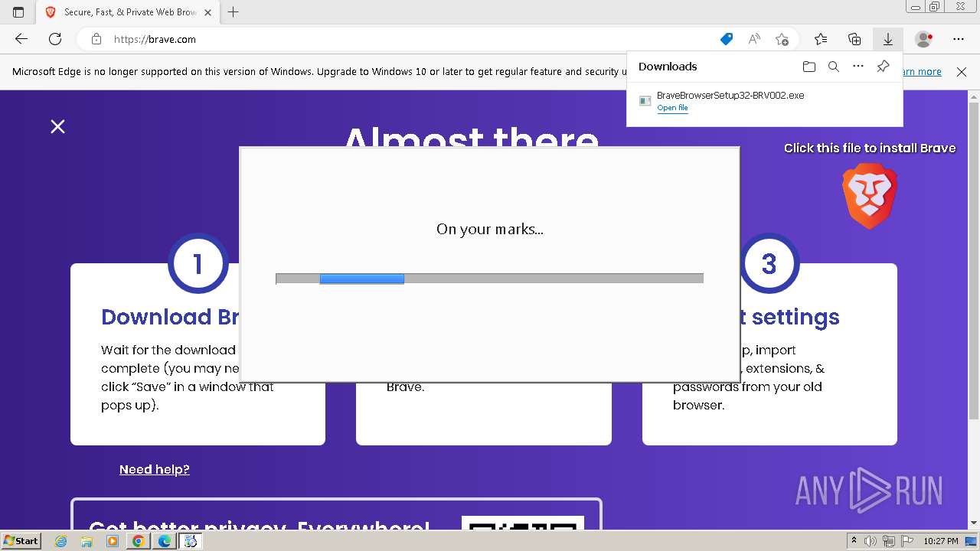Show hidden system tray icons

coord(854,541)
